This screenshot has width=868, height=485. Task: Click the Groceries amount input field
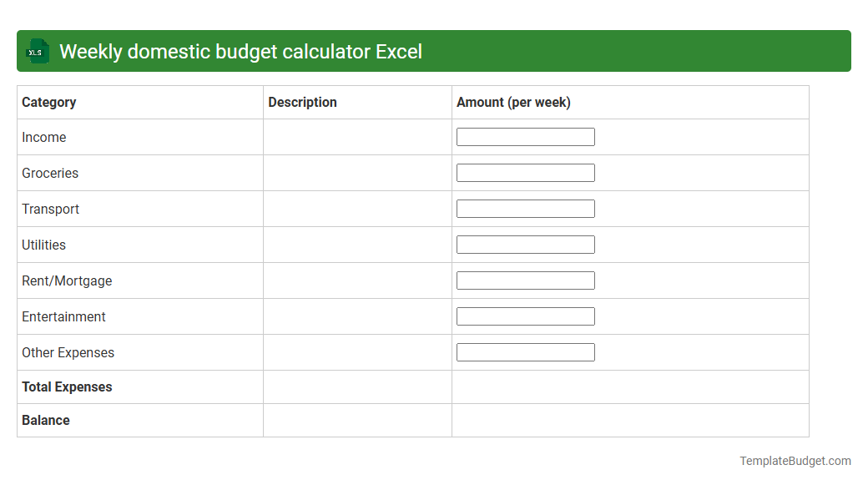pyautogui.click(x=525, y=172)
